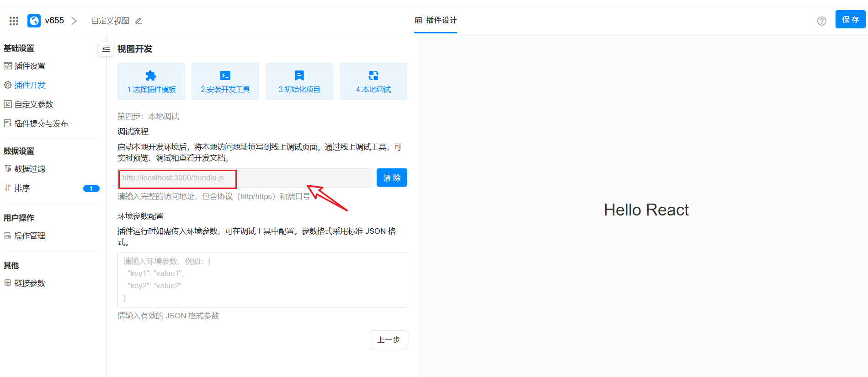
Task: Click the puzzle icon for 选择插件模板
Action: [151, 75]
